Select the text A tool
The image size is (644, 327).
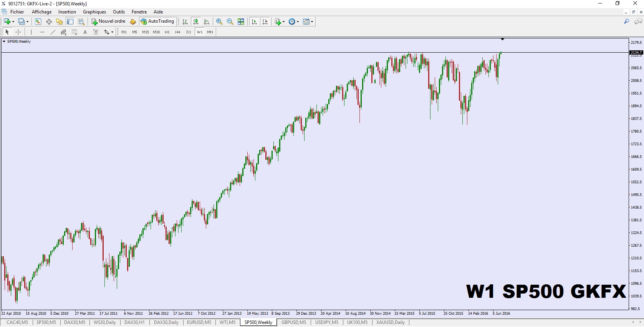(85, 32)
